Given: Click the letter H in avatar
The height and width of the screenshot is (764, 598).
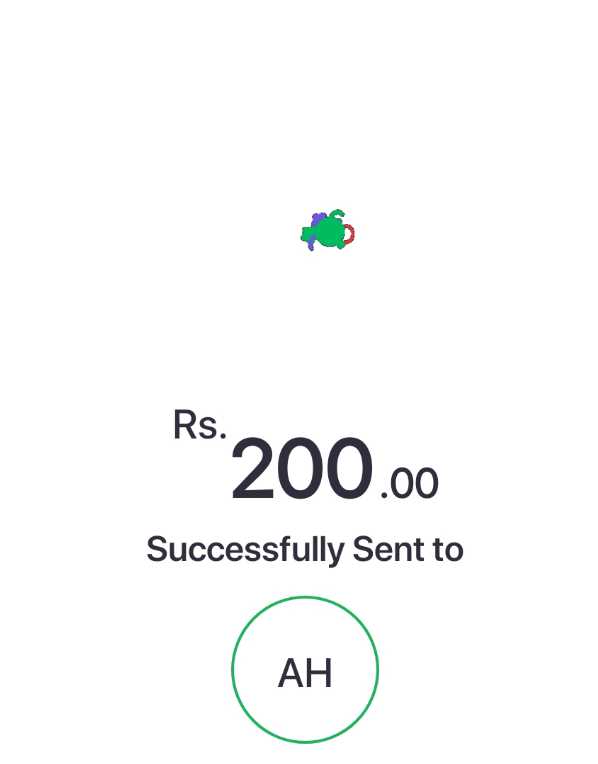Looking at the screenshot, I should pos(320,673).
